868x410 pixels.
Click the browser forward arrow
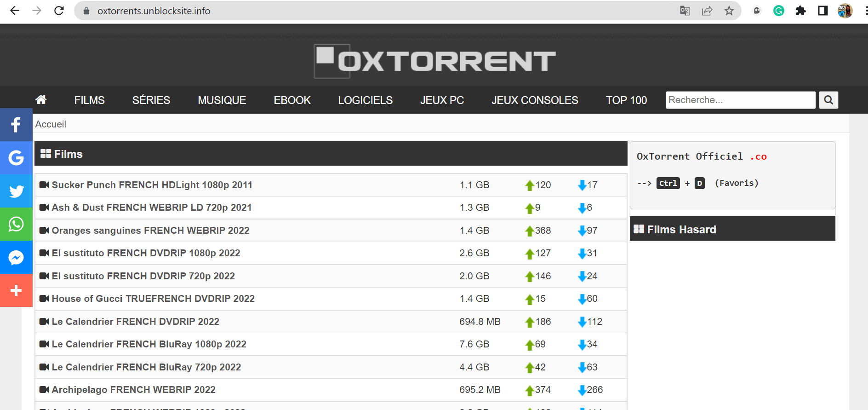37,11
